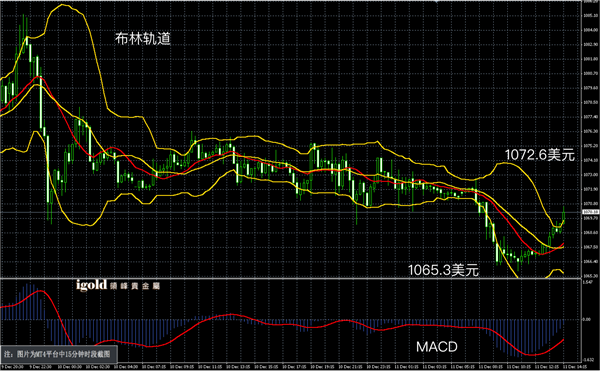Click the 1075.20 price axis label
This screenshot has width=600, height=371.
click(590, 146)
